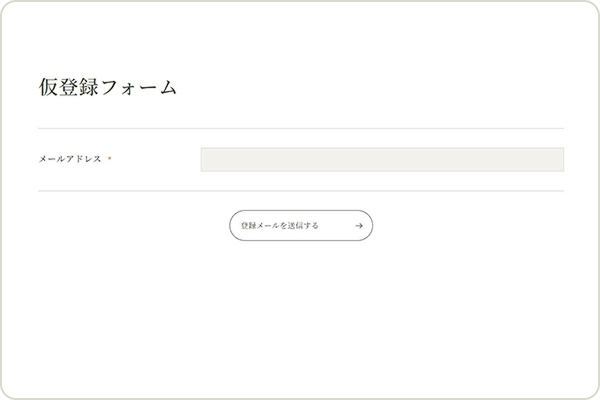Click the right-pointing arrow in the submit button

click(359, 226)
